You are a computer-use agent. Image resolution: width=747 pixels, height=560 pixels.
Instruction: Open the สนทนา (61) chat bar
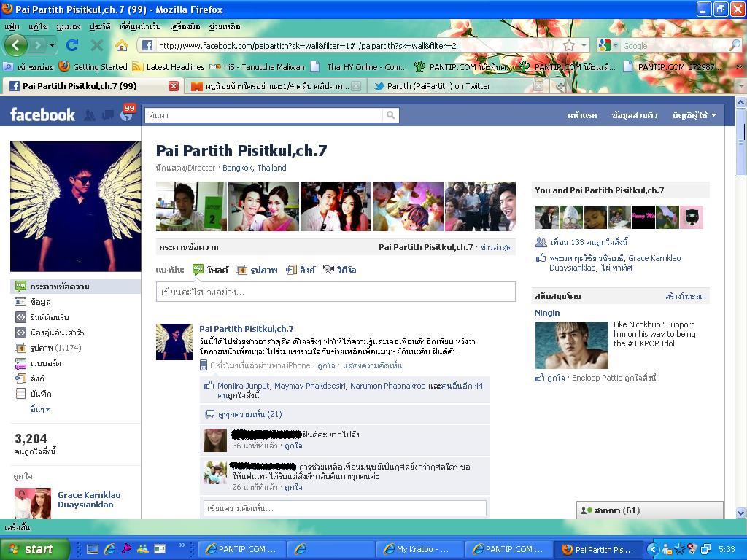point(650,510)
